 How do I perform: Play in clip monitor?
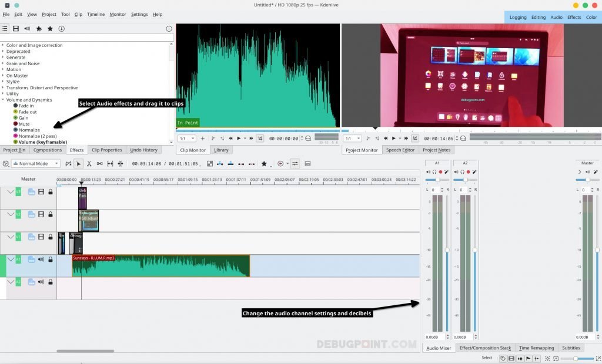pos(239,139)
